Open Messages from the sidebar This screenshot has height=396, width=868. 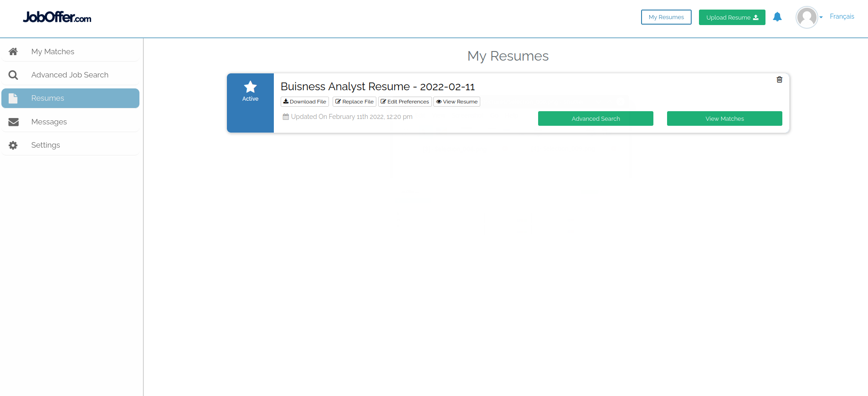coord(70,122)
